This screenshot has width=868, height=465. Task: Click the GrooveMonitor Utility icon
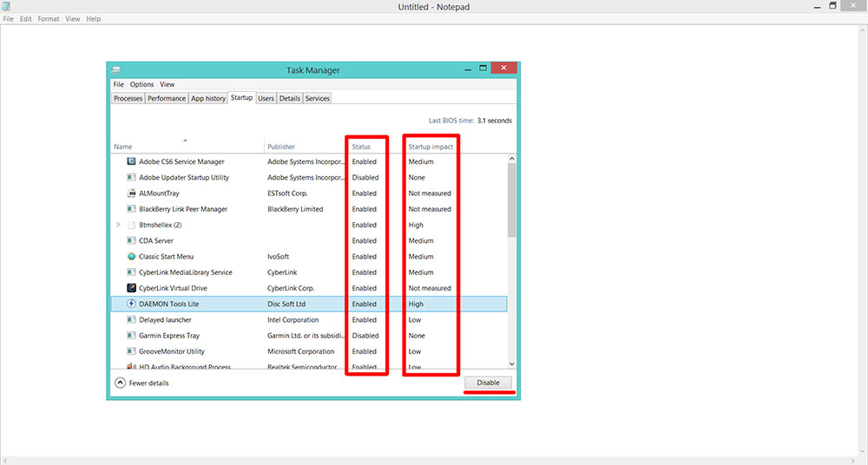coord(131,351)
